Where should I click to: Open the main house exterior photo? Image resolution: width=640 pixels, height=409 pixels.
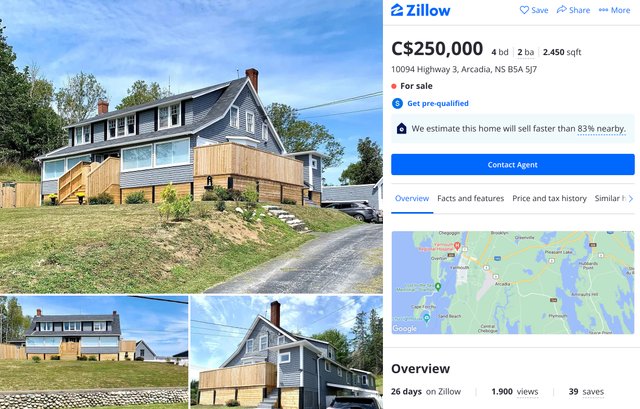(x=191, y=147)
